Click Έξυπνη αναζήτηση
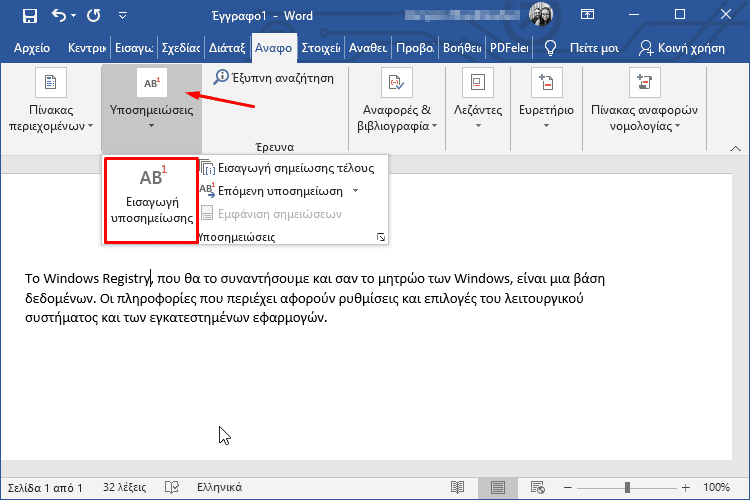Screen dimensions: 750x500 click(274, 78)
